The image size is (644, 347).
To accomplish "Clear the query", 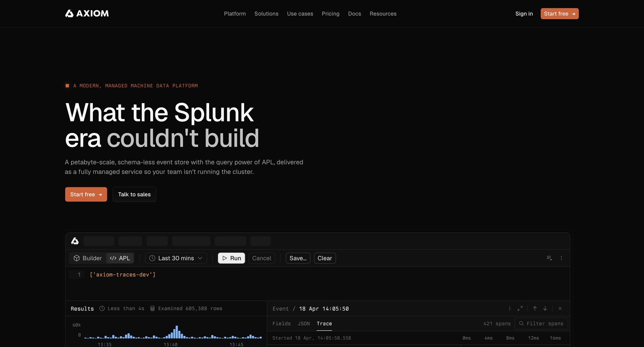I will click(x=325, y=258).
